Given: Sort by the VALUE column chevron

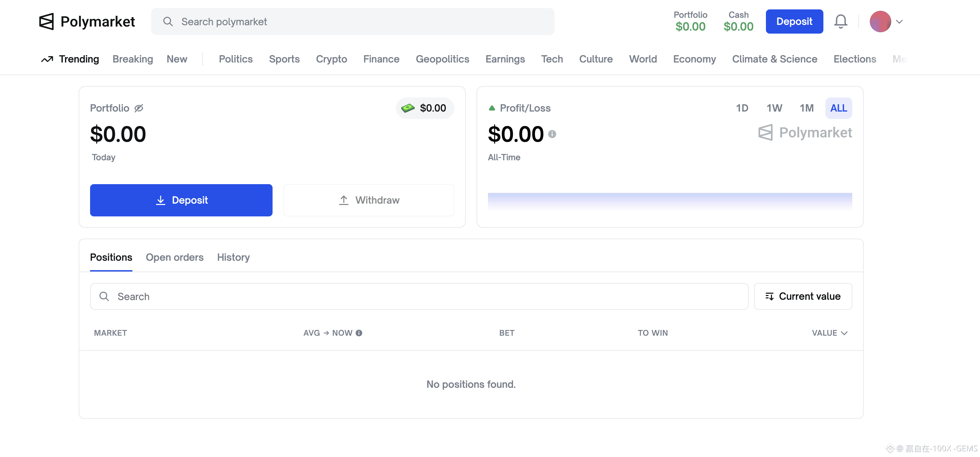Looking at the screenshot, I should (x=844, y=333).
